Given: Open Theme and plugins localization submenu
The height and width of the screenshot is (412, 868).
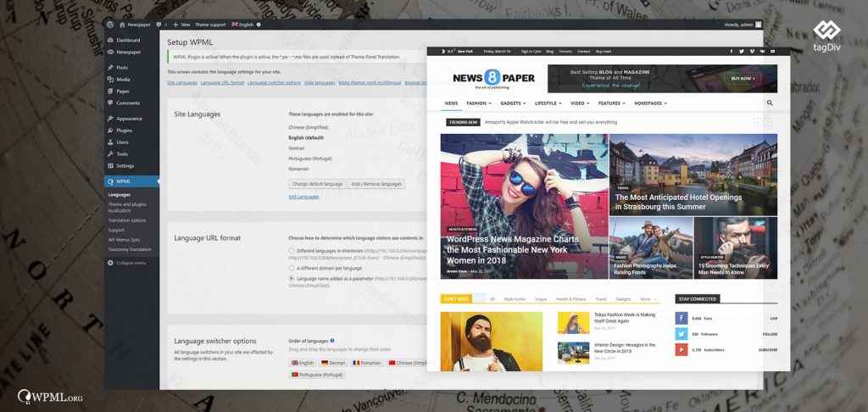Looking at the screenshot, I should 127,208.
